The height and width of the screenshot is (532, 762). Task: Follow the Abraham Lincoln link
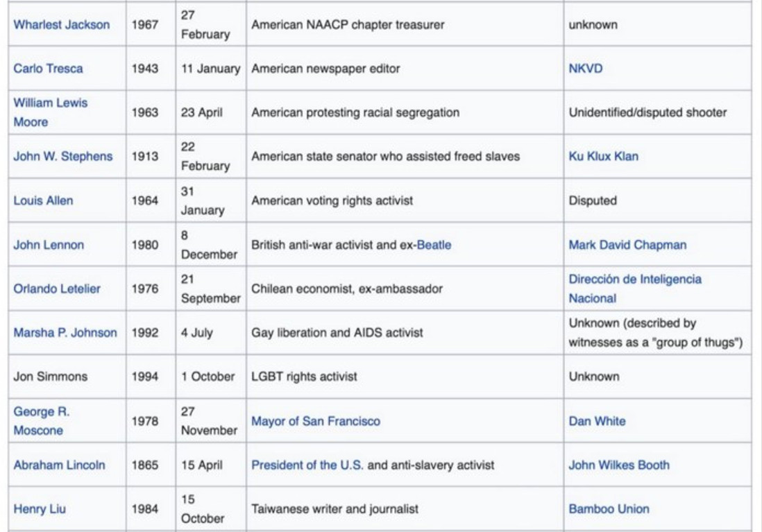point(59,465)
